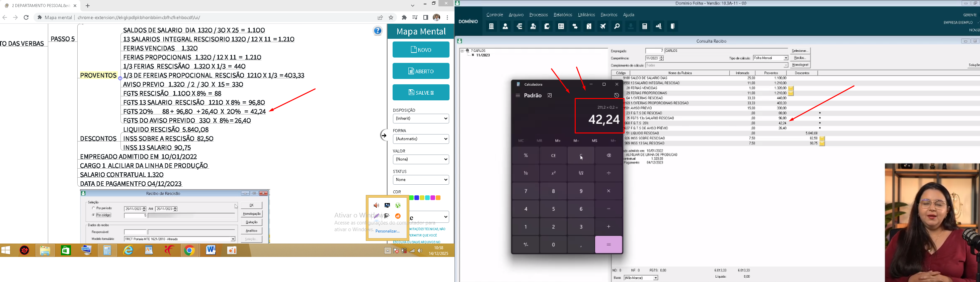Pick the blue color swatch under COR
The width and height of the screenshot is (980, 282).
[x=417, y=198]
